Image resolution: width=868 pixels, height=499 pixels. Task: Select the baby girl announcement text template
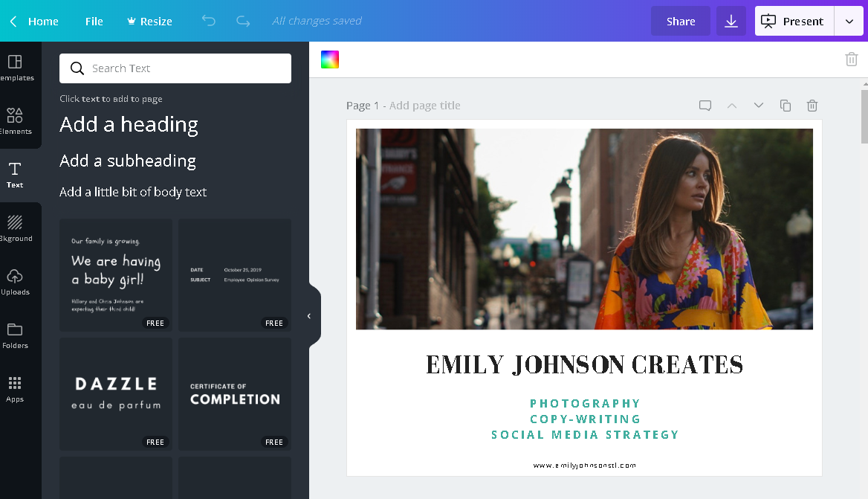pyautogui.click(x=116, y=275)
